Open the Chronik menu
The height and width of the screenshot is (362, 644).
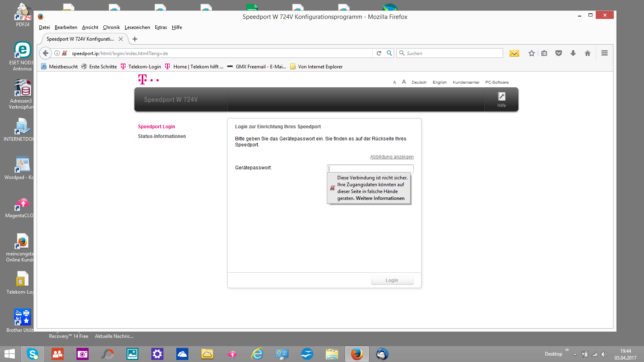coord(111,27)
